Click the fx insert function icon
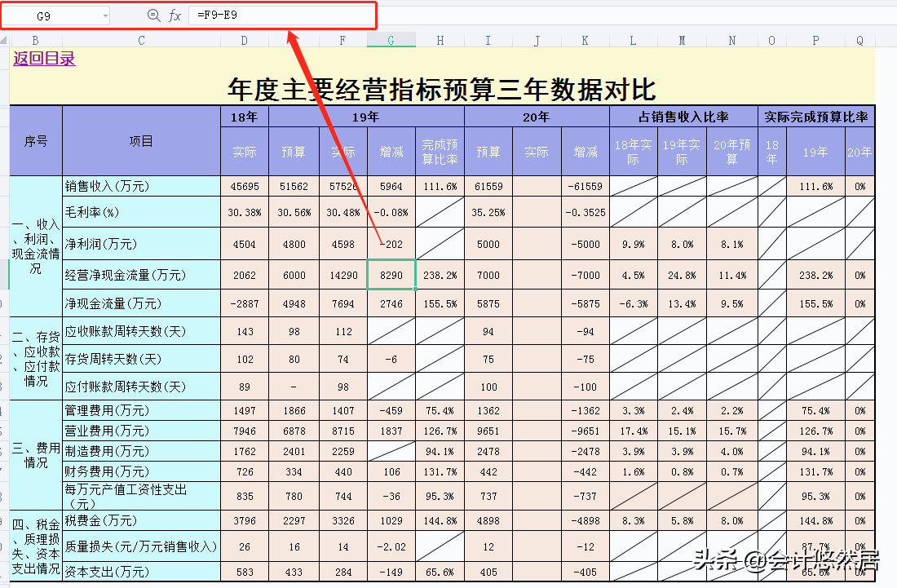The image size is (897, 588). [177, 14]
